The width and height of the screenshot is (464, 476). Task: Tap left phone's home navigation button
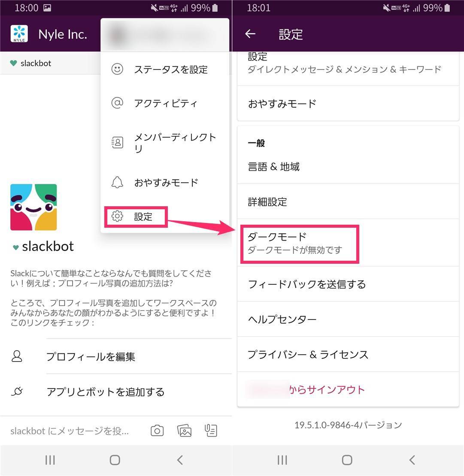point(115,460)
